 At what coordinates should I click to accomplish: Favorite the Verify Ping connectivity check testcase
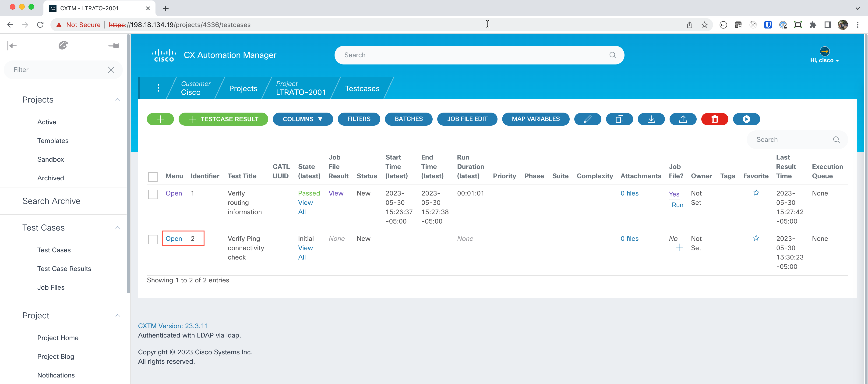756,238
